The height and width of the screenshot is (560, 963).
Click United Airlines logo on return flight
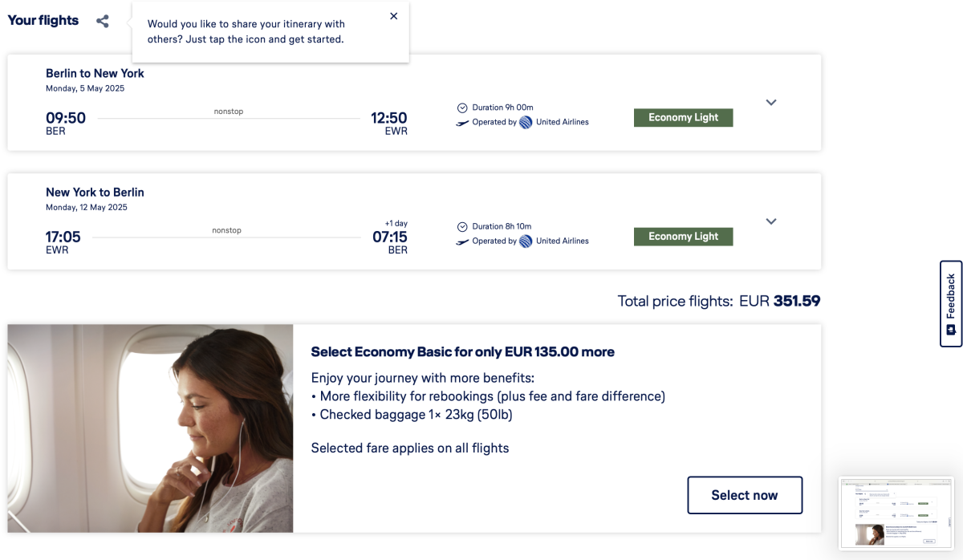click(526, 241)
